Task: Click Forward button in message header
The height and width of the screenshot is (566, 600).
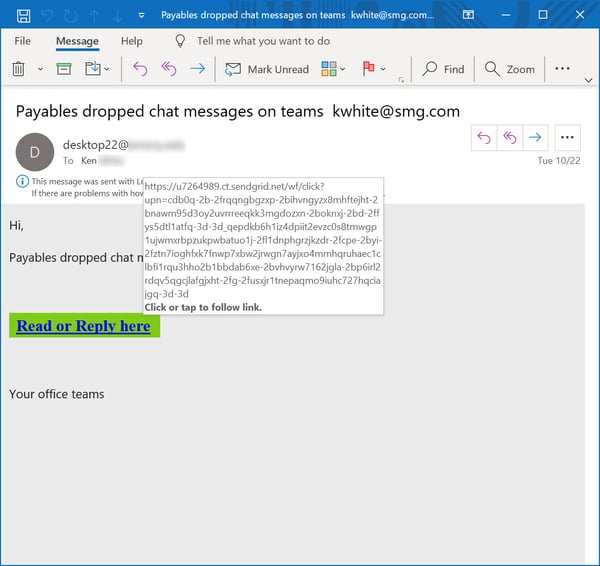Action: pos(535,138)
